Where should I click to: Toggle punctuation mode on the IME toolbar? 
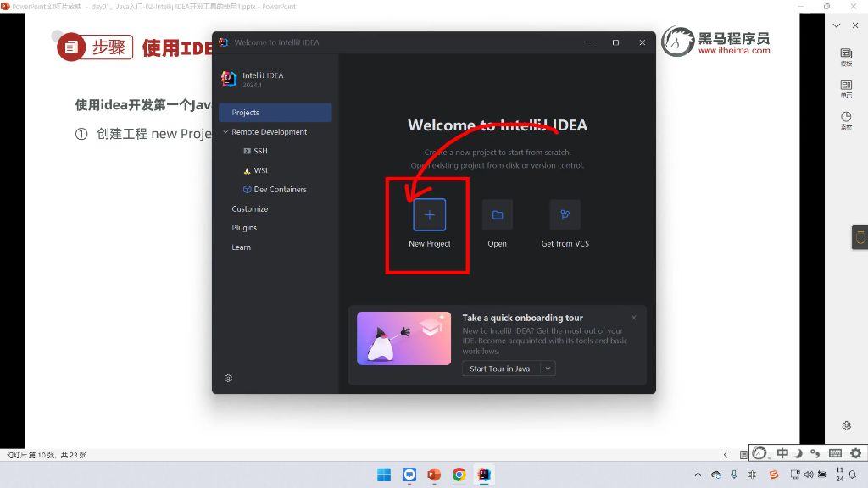(x=815, y=453)
